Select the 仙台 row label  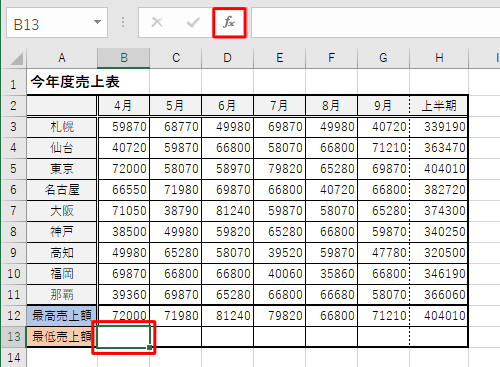tap(62, 148)
